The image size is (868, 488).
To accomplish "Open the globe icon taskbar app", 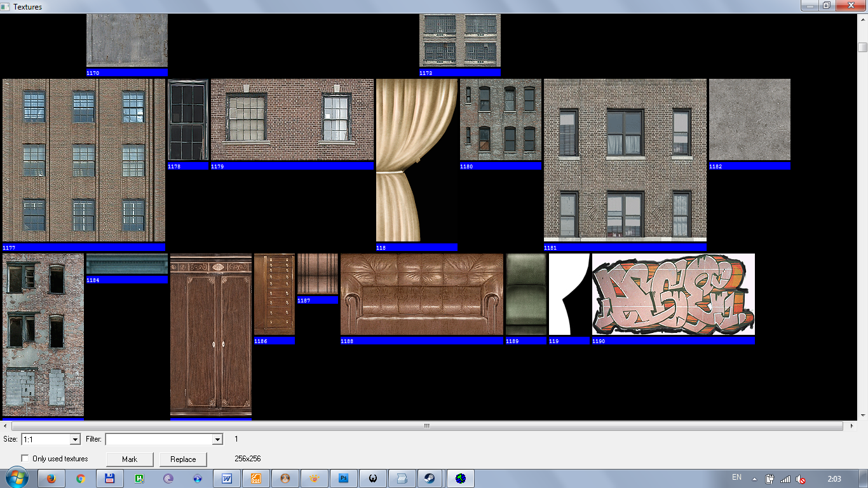I will [x=461, y=478].
